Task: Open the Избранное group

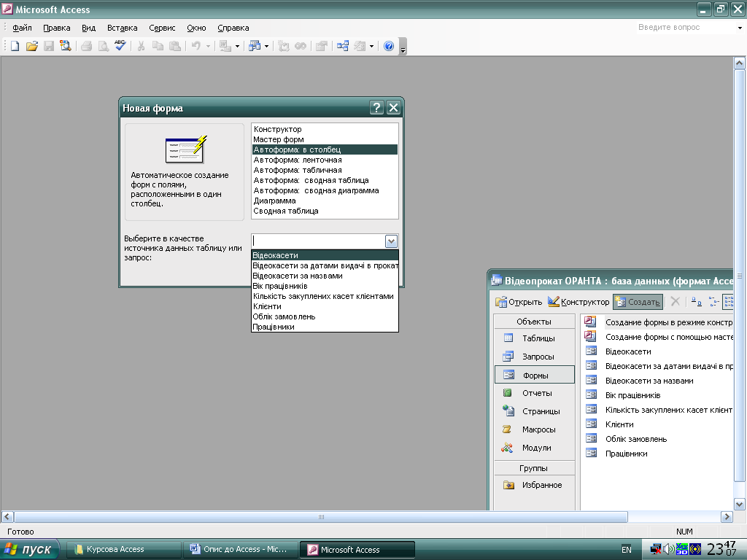Action: (x=534, y=485)
